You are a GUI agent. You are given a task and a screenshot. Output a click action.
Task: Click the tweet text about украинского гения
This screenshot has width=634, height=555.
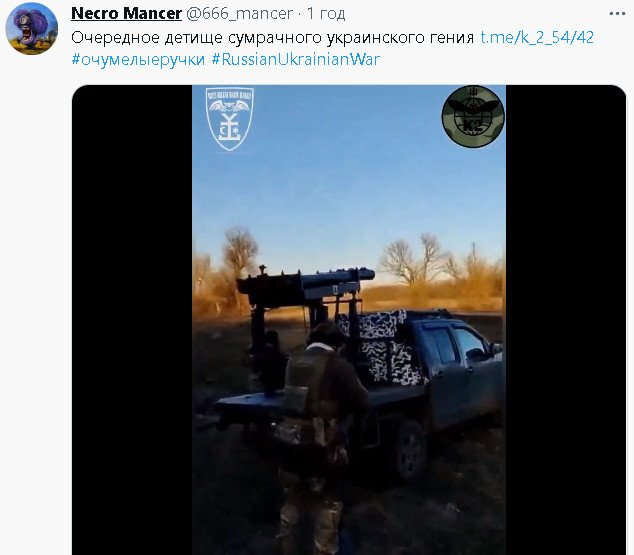pos(273,38)
